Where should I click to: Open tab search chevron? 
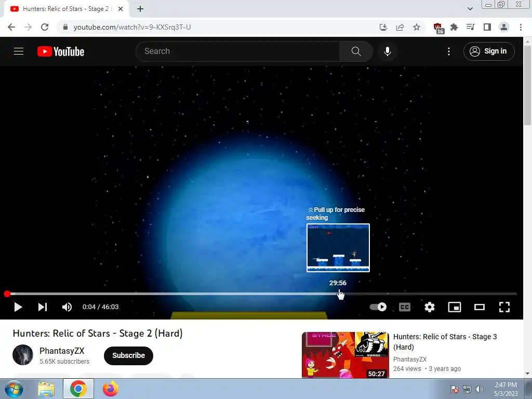(470, 9)
